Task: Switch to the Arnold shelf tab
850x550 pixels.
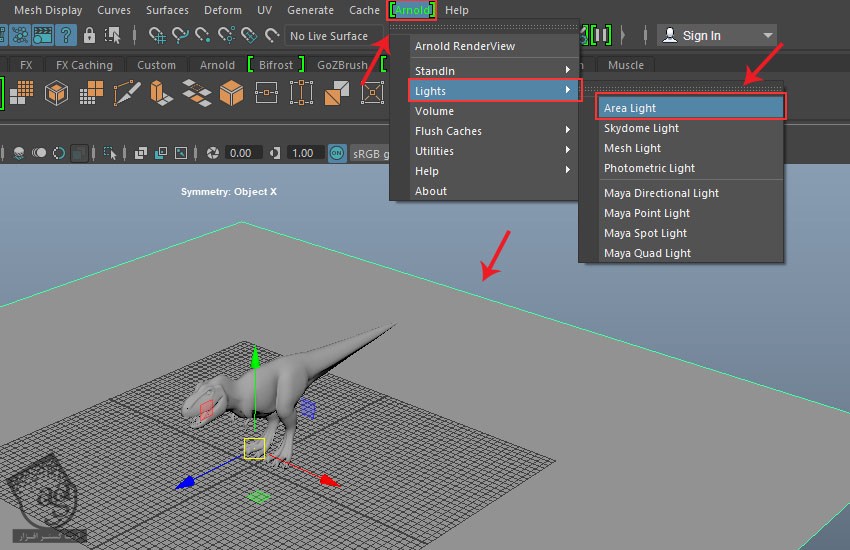Action: (x=217, y=65)
